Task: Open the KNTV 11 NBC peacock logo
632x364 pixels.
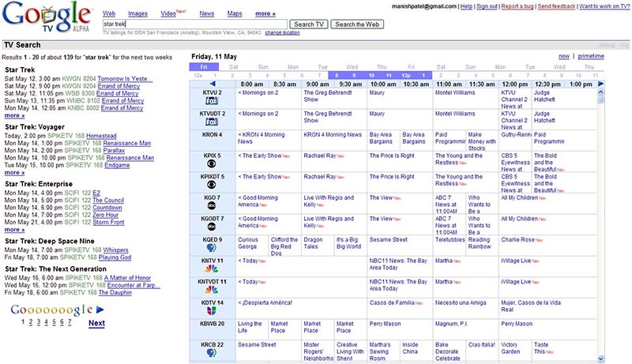Action: click(x=211, y=268)
